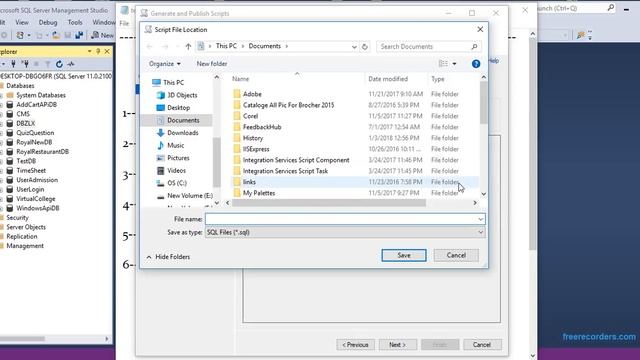
Task: Select the RoyalRestaurantDB database in Object Explorer
Action: click(x=42, y=151)
